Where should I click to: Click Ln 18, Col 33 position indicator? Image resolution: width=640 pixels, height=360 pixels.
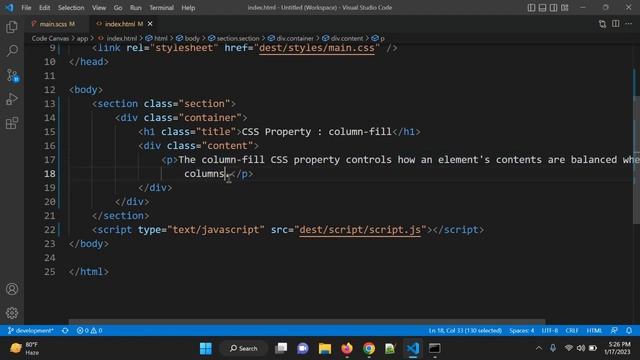[x=465, y=331]
